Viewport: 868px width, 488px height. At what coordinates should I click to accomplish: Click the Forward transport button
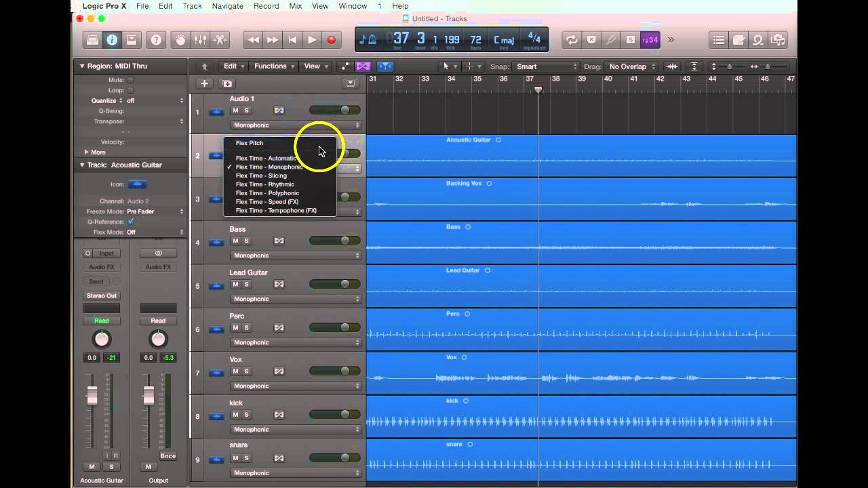[273, 40]
